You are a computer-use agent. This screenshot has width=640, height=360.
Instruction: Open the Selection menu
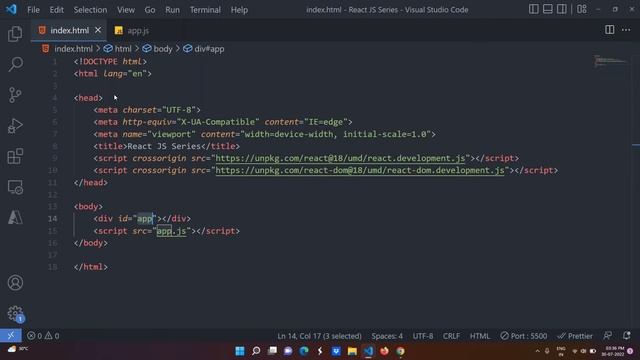coord(90,9)
